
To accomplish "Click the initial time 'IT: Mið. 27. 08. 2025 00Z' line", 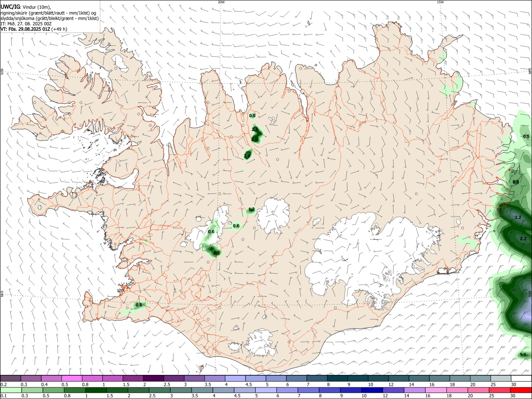I will coord(26,24).
